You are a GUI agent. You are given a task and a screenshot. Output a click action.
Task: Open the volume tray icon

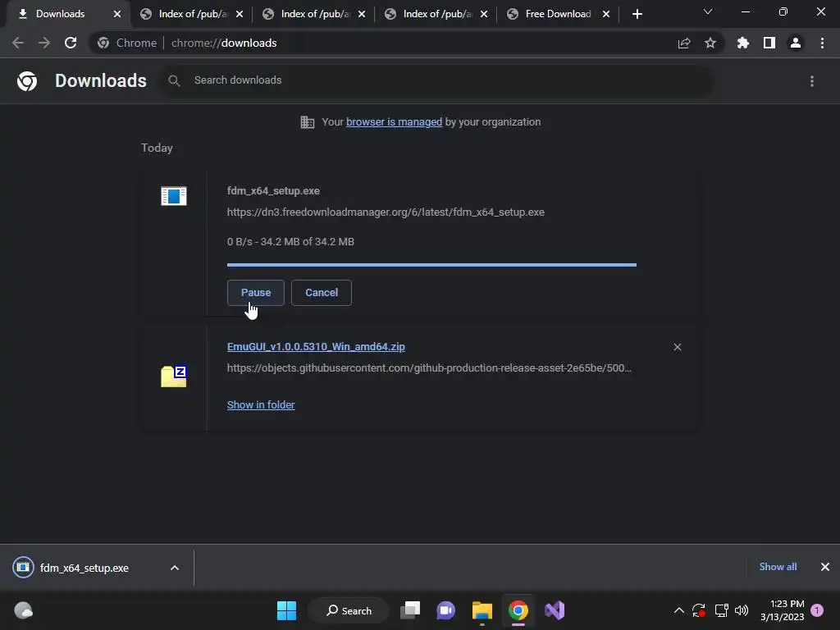tap(742, 610)
